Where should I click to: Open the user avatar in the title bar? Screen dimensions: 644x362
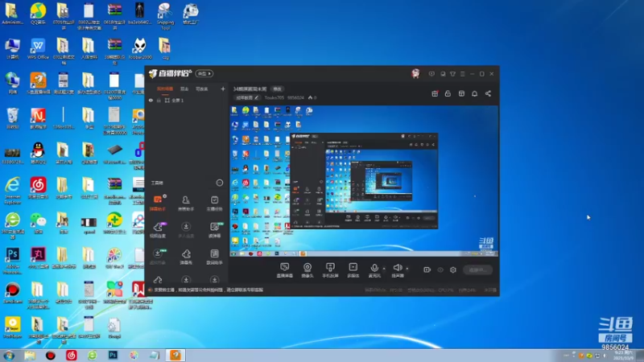point(415,73)
